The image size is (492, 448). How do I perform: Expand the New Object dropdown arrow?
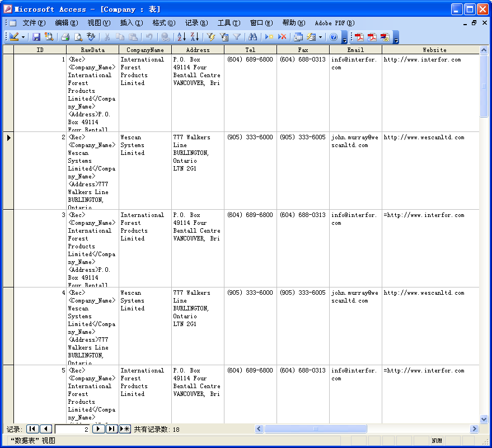tap(321, 37)
